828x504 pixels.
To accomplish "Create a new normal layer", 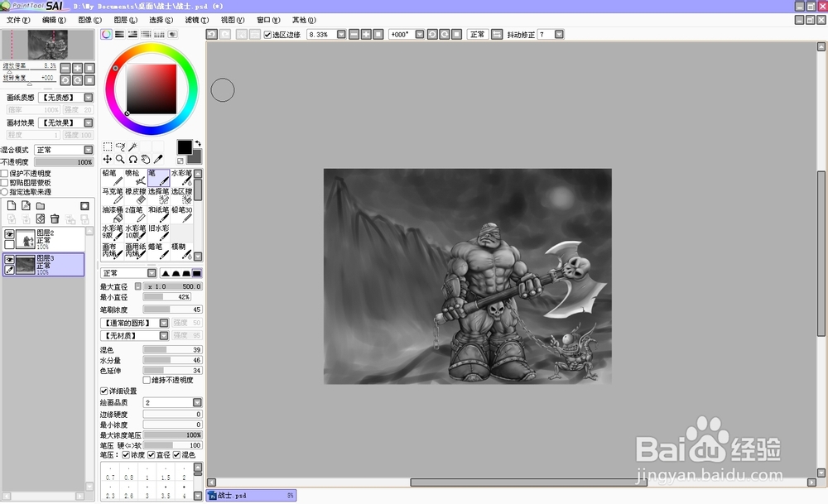I will pyautogui.click(x=12, y=206).
